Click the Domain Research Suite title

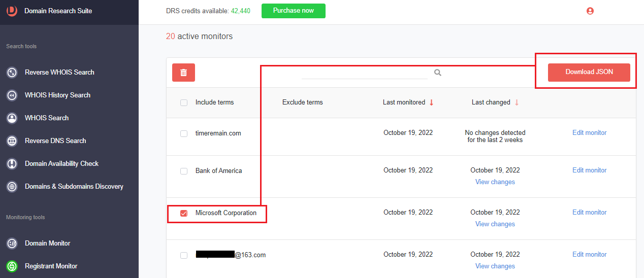point(58,11)
